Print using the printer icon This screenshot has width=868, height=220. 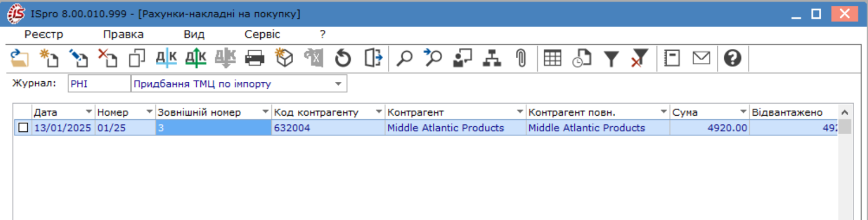[255, 58]
